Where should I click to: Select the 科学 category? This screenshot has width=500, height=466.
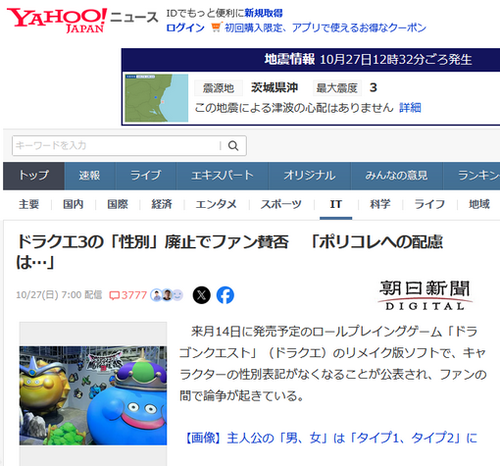[380, 204]
